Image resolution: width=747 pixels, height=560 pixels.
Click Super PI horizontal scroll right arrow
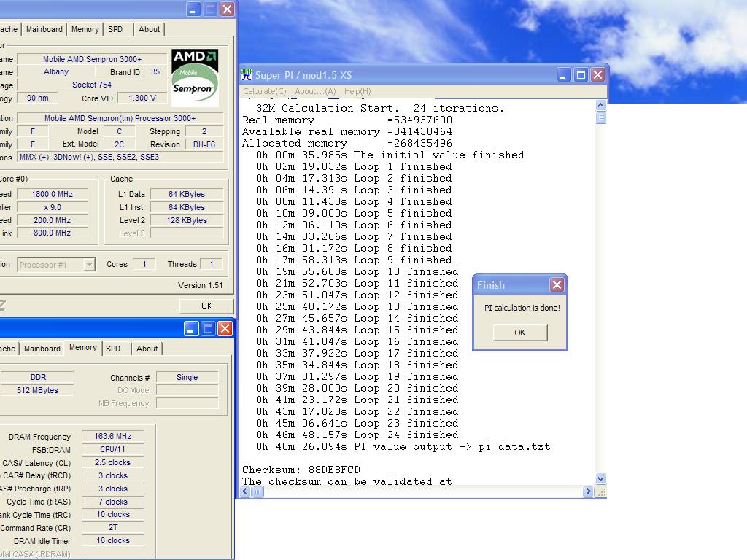pyautogui.click(x=589, y=491)
